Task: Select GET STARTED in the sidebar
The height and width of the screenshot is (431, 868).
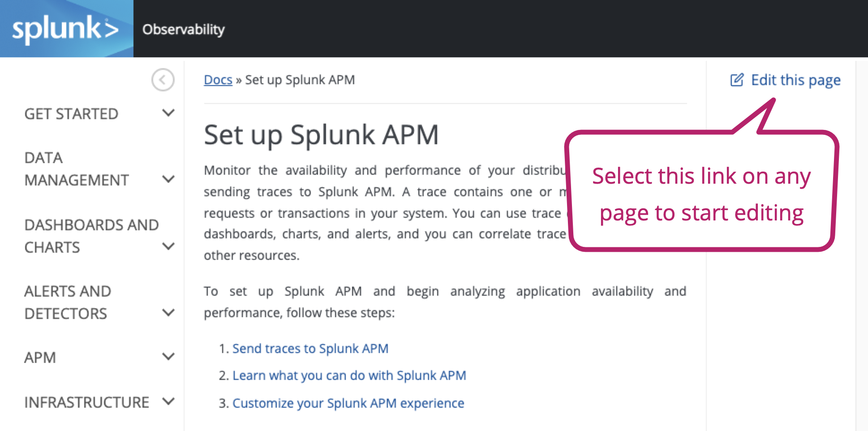Action: pos(71,113)
